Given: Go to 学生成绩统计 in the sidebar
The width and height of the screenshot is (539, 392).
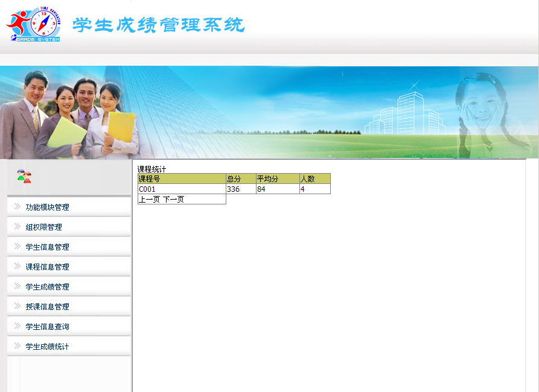Looking at the screenshot, I should pos(47,346).
